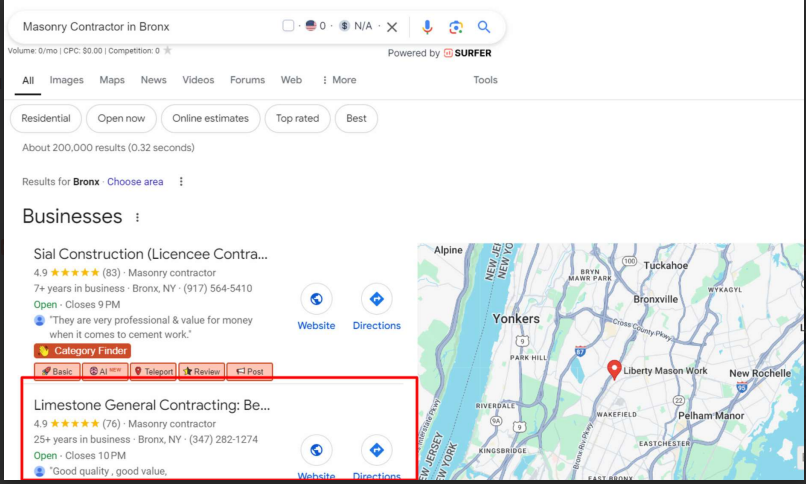806x484 pixels.
Task: Click New Rochelle label on the map
Action: point(760,374)
